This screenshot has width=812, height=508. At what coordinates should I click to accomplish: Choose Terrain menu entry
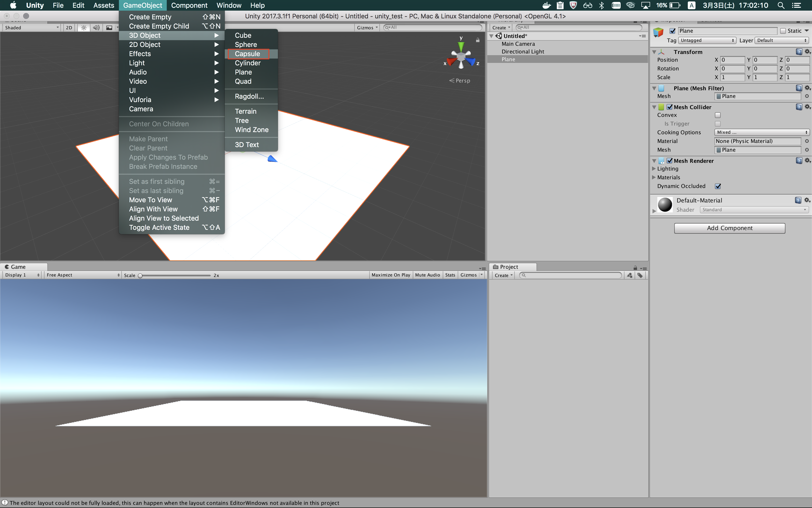pos(251,111)
